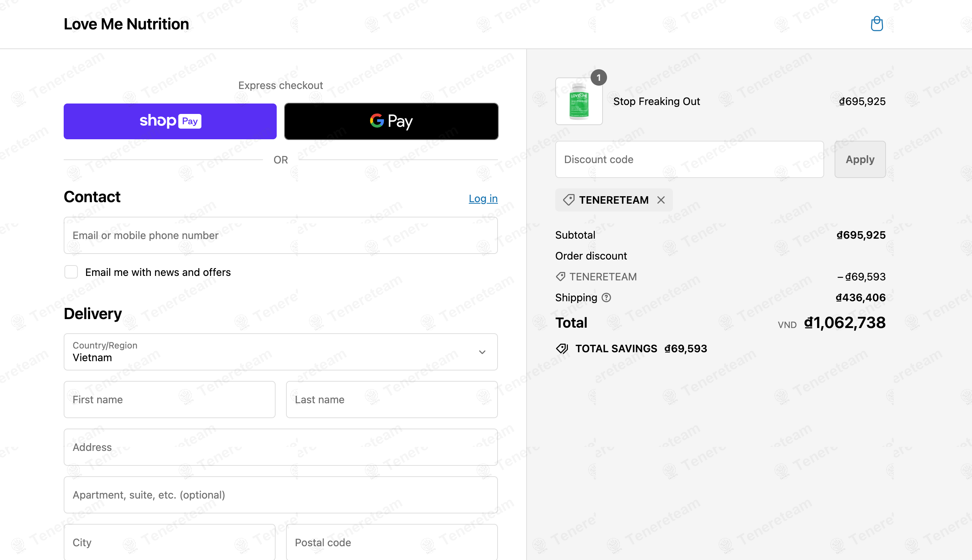Expand the Country/Region dropdown
This screenshot has height=560, width=972.
point(280,352)
